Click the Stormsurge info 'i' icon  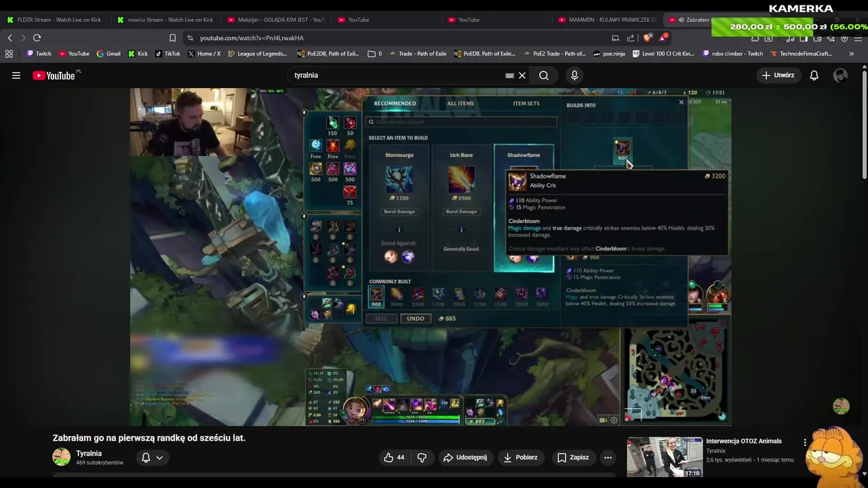[x=399, y=230]
